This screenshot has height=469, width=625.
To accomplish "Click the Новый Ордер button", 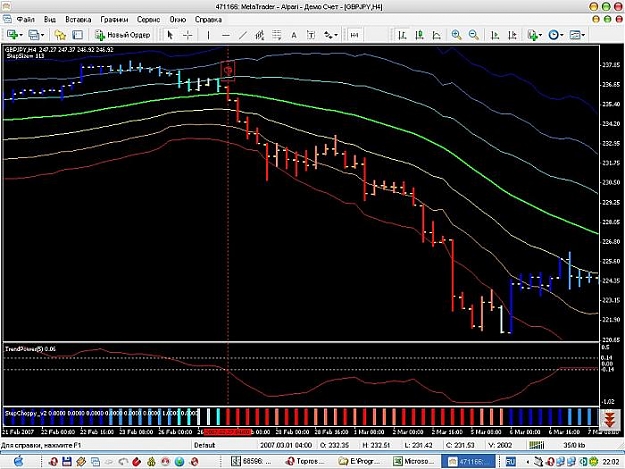I will 122,35.
